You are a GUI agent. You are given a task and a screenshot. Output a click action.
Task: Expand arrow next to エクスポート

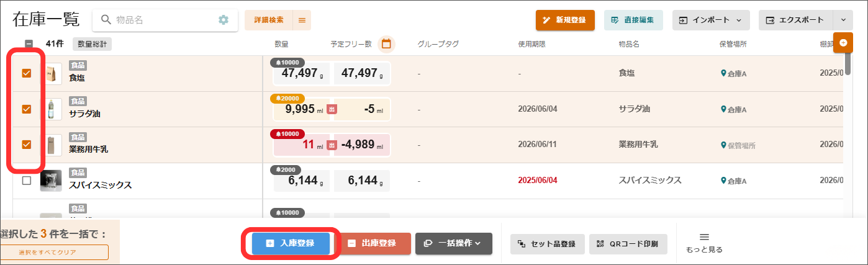click(x=843, y=20)
